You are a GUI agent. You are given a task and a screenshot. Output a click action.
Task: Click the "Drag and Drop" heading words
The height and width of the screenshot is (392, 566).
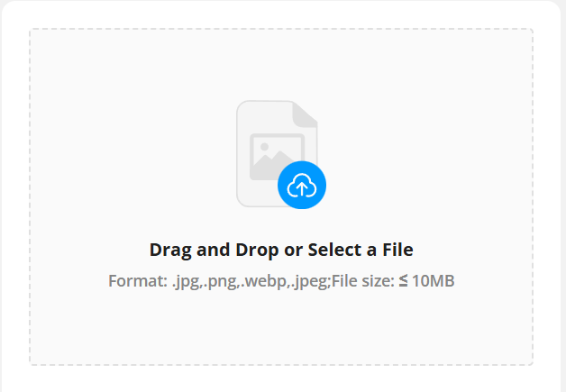(x=210, y=250)
